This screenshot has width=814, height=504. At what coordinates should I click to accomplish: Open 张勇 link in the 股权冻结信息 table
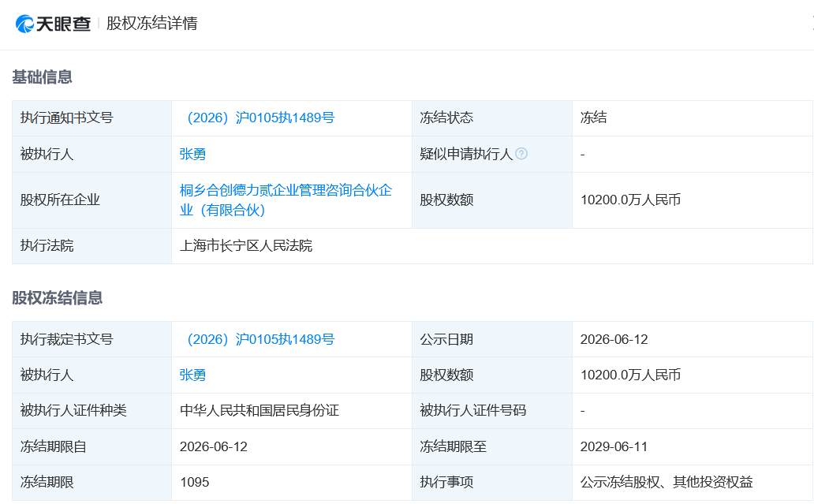coord(192,375)
